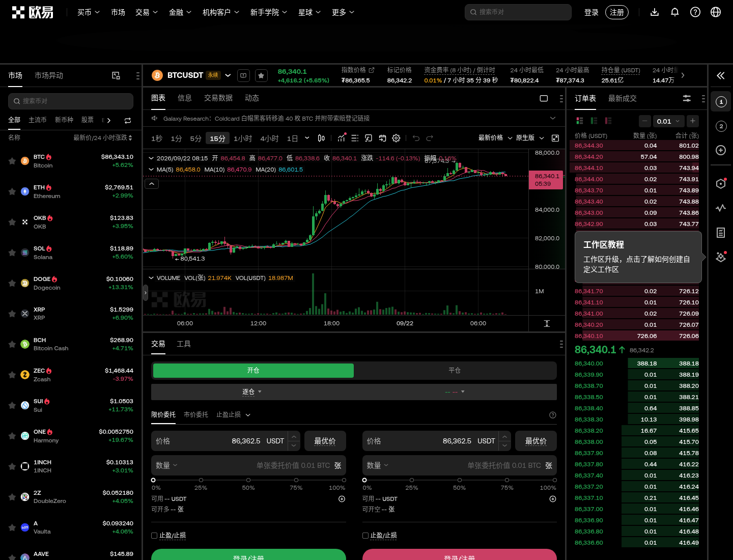Open the BTCUSDT pair selector dropdown arrow

coord(228,75)
